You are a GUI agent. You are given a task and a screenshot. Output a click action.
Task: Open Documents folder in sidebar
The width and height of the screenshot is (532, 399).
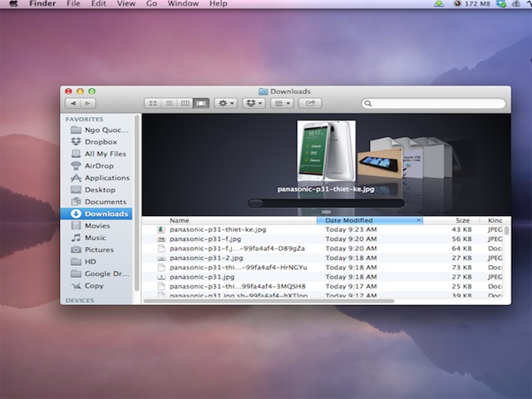(x=98, y=202)
